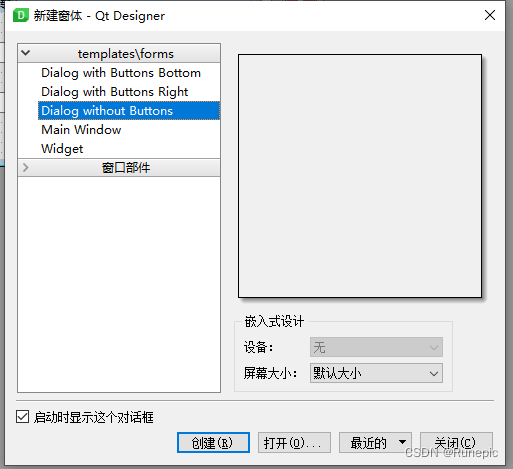
Task: Click the 打开(O)... button
Action: 294,443
